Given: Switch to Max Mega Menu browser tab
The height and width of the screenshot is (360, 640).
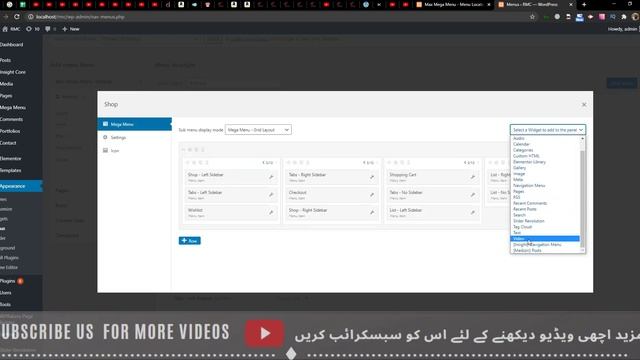Looking at the screenshot, I should click(x=453, y=4).
